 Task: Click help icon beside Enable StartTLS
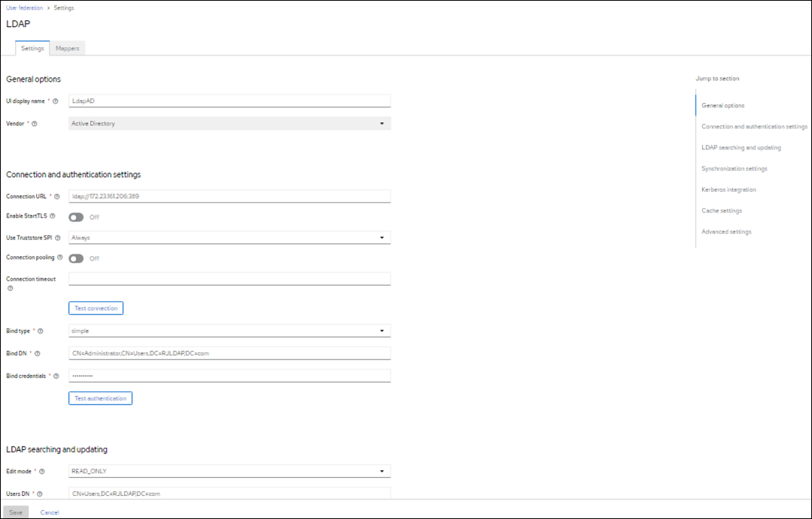pos(53,216)
